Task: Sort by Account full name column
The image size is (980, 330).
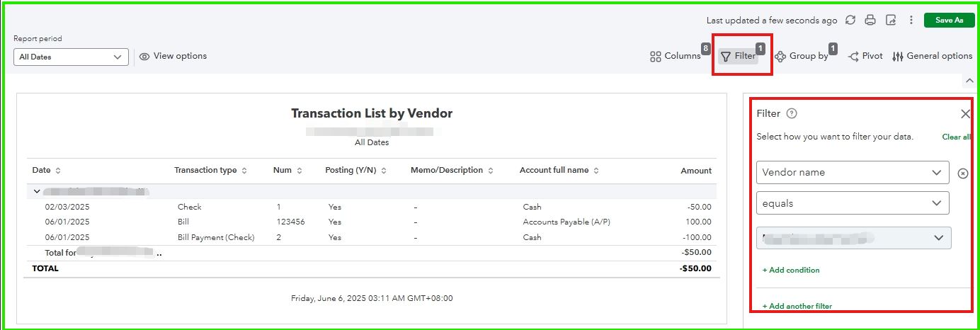Action: pos(596,171)
